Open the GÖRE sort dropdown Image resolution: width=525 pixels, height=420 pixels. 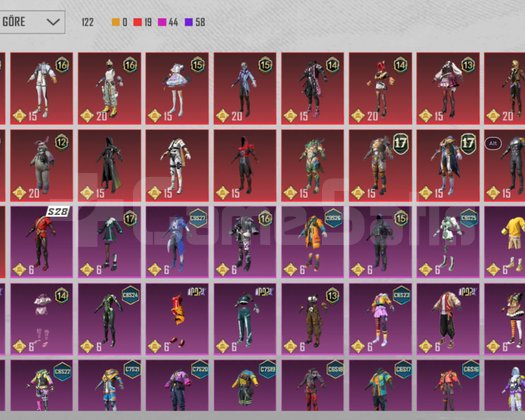click(32, 22)
